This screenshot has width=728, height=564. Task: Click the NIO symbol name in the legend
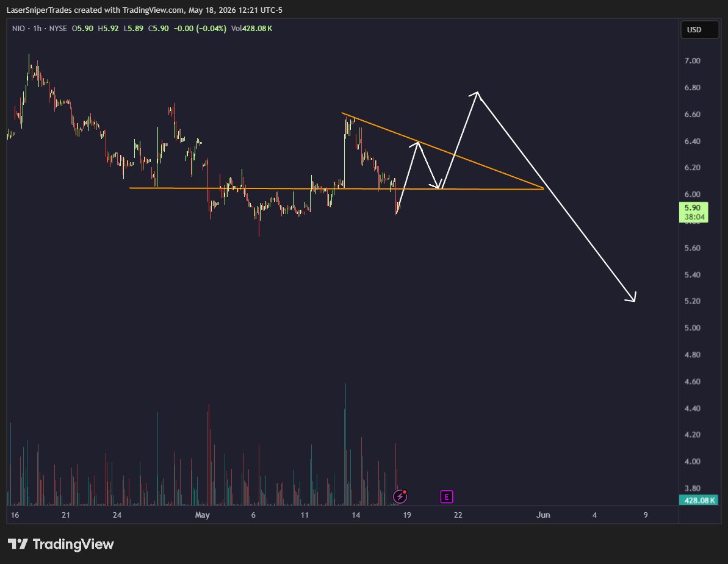(x=18, y=29)
